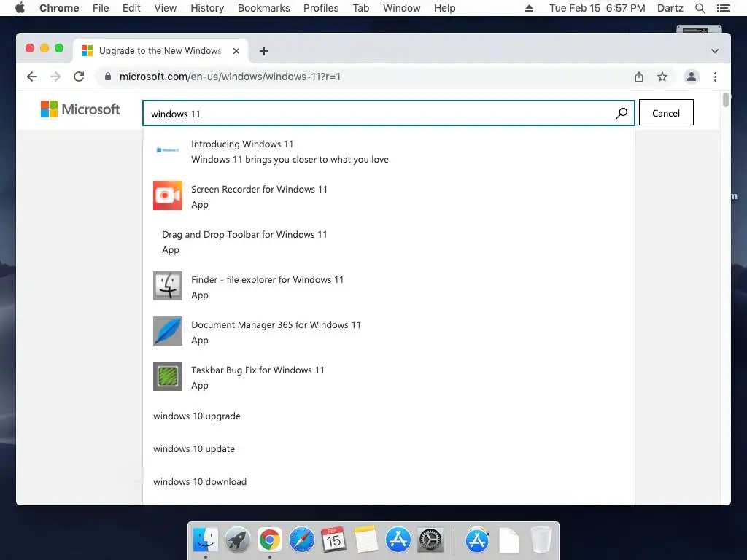
Task: Pick the windows 10 upgrade suggestion
Action: [x=389, y=416]
